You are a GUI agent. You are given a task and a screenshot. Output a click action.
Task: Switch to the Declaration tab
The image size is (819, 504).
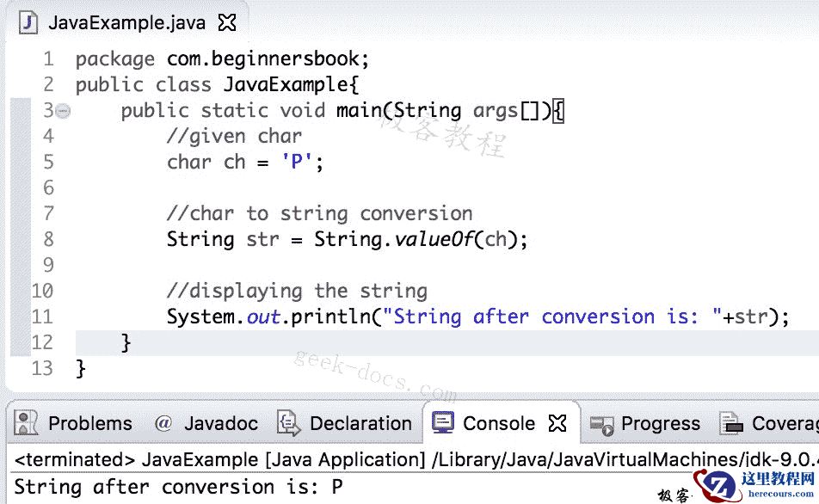(x=363, y=423)
